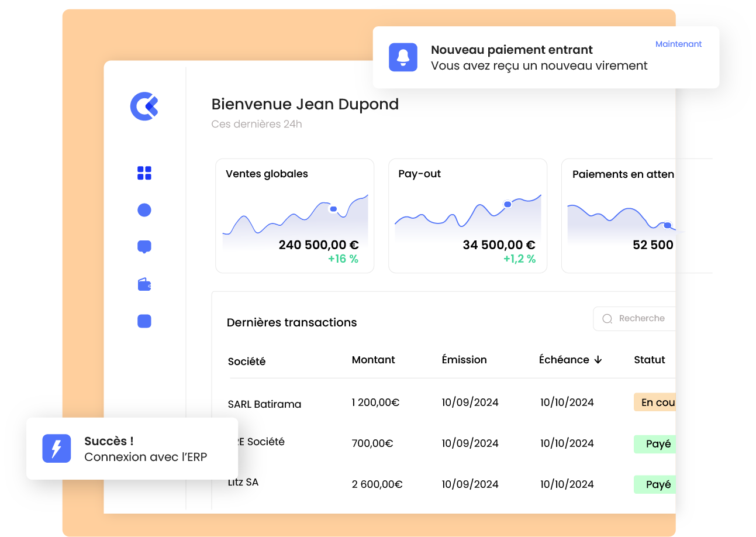Click the bell notification icon
Image resolution: width=756 pixels, height=537 pixels.
403,57
